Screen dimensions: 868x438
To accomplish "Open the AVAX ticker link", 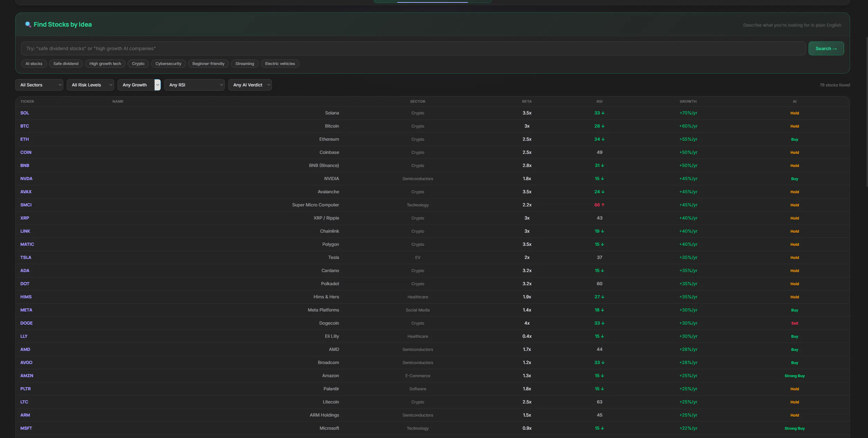I will pos(26,192).
